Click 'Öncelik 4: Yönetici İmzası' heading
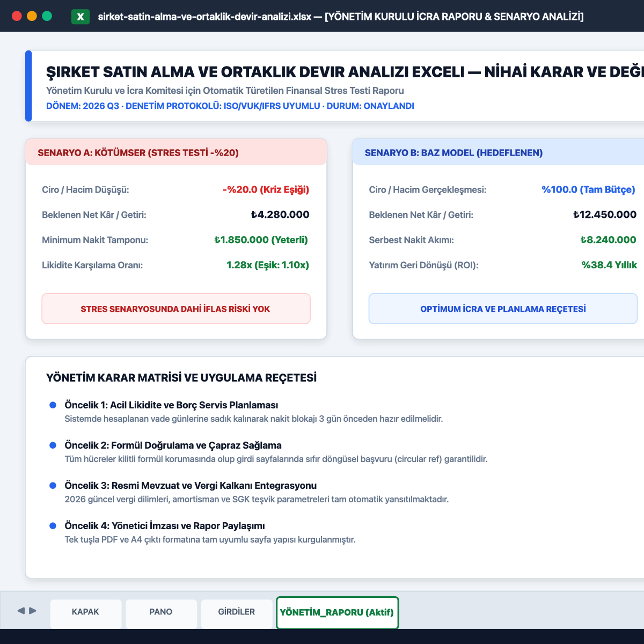This screenshot has height=644, width=644. tap(165, 526)
